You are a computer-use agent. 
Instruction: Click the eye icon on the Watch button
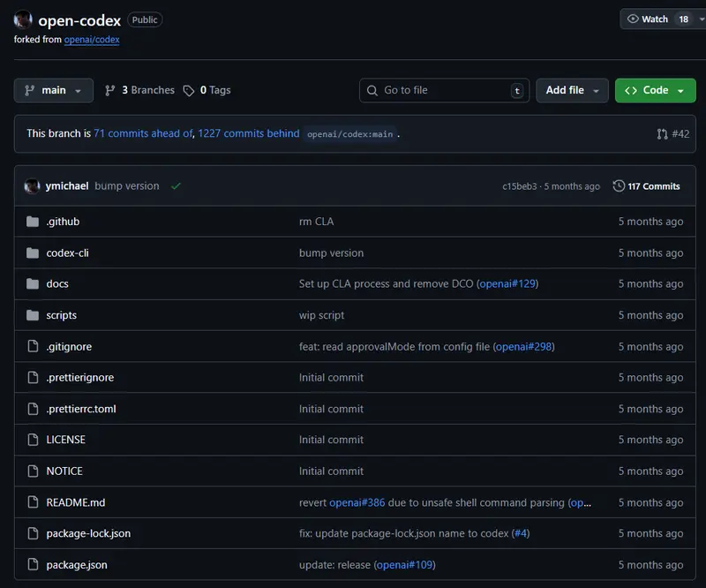633,19
